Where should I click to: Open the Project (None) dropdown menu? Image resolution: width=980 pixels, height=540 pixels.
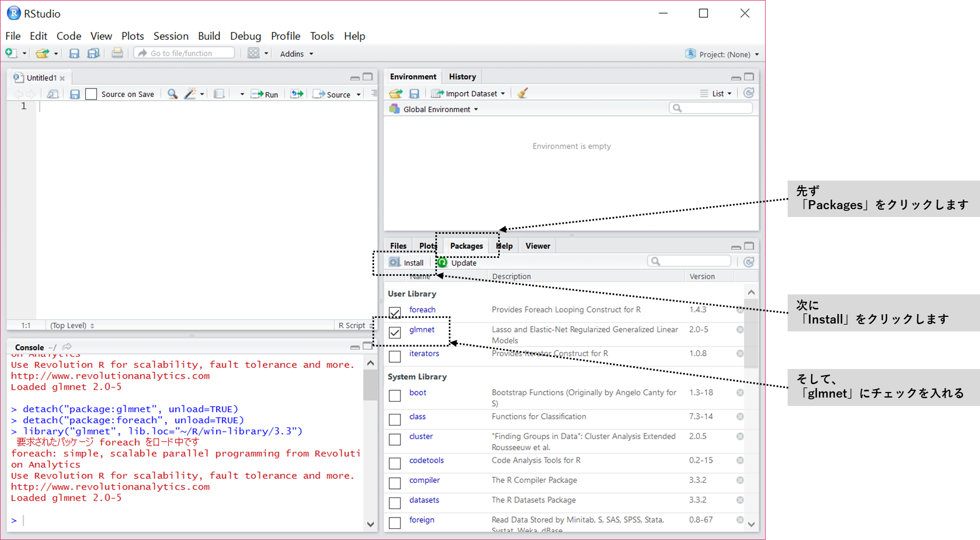click(x=723, y=54)
